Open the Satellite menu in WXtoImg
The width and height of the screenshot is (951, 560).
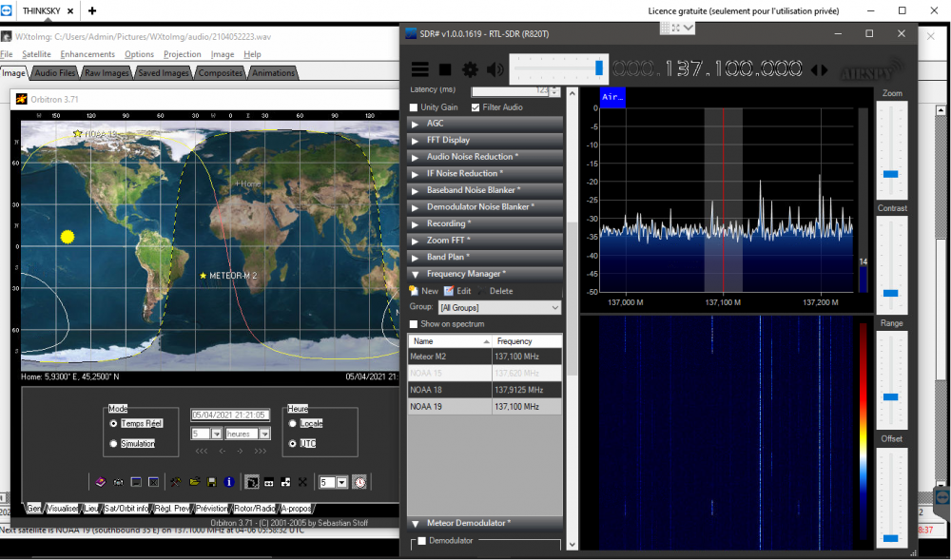click(x=36, y=54)
